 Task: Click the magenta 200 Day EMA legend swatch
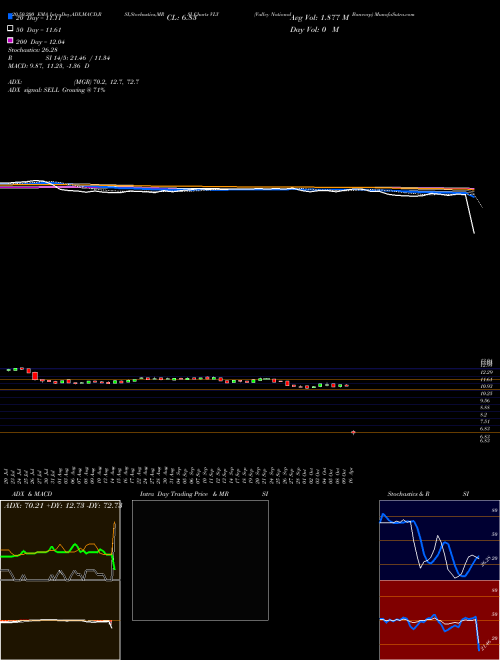10,40
